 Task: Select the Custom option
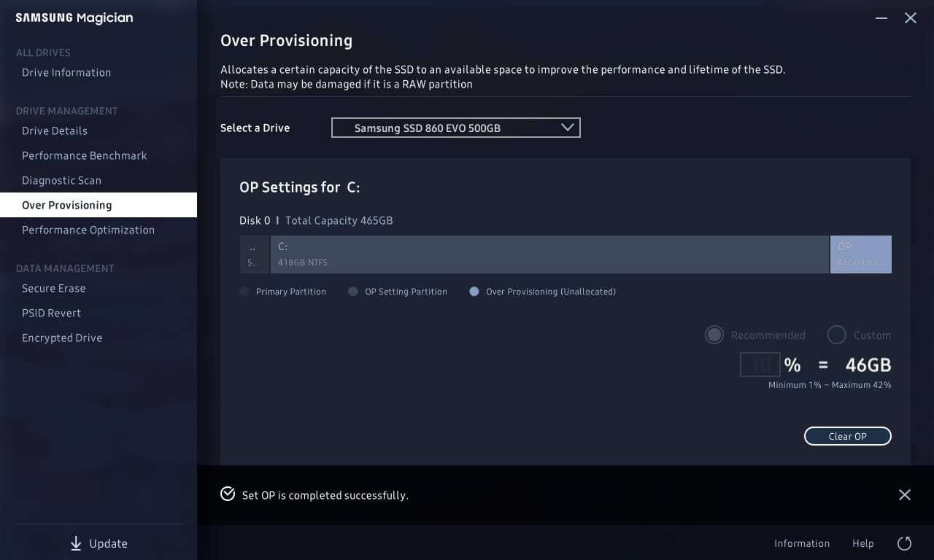coord(836,335)
